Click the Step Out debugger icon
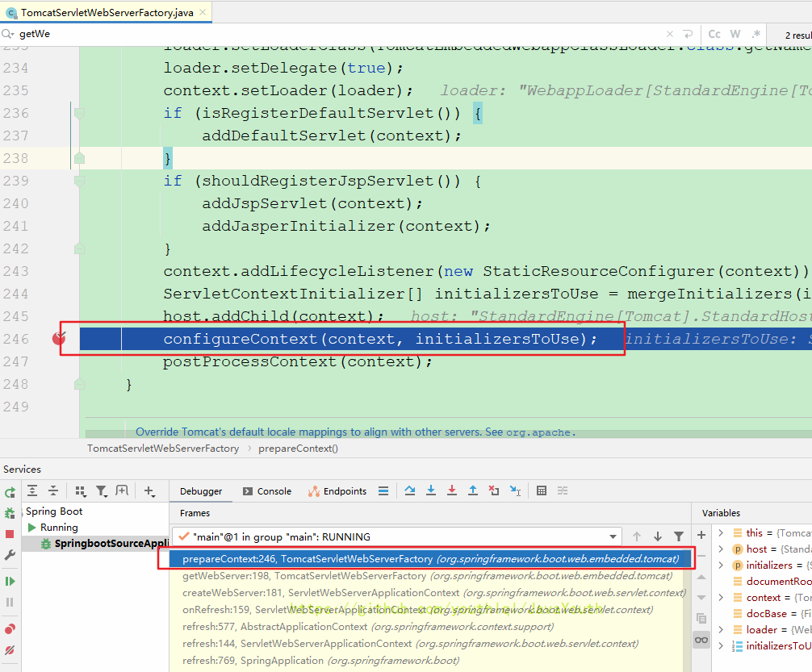The width and height of the screenshot is (812, 672). coord(473,490)
